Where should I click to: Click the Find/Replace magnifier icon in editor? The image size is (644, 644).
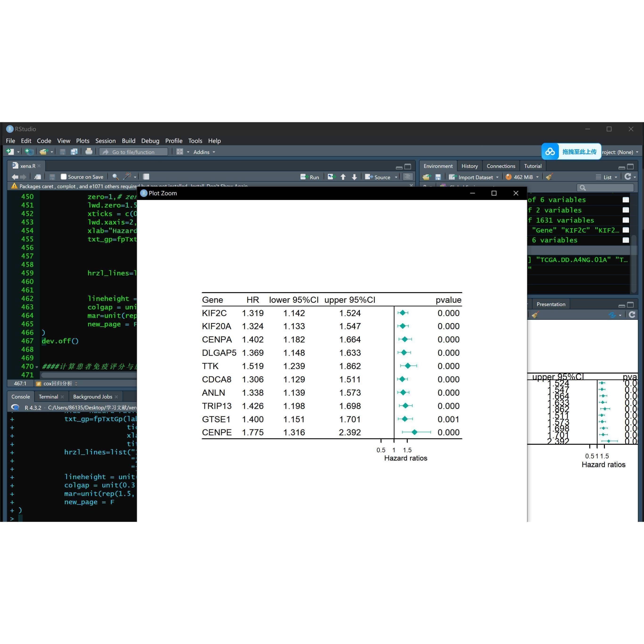[115, 177]
